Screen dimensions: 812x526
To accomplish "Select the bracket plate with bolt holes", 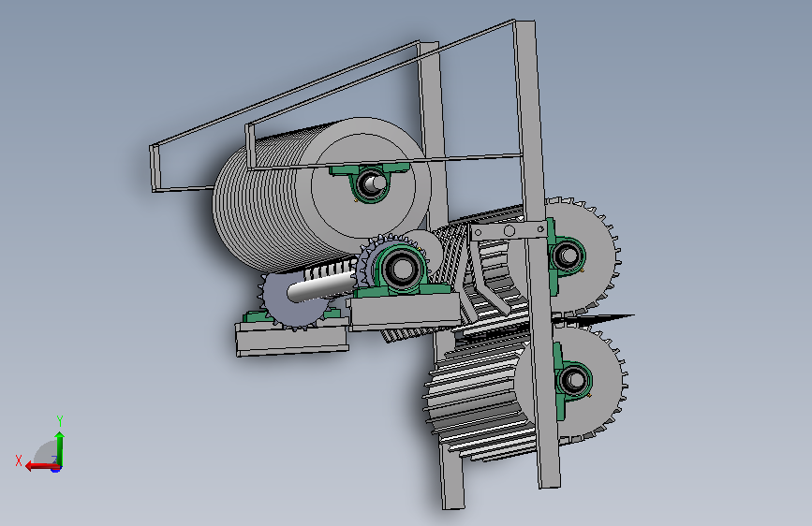I will point(509,230).
